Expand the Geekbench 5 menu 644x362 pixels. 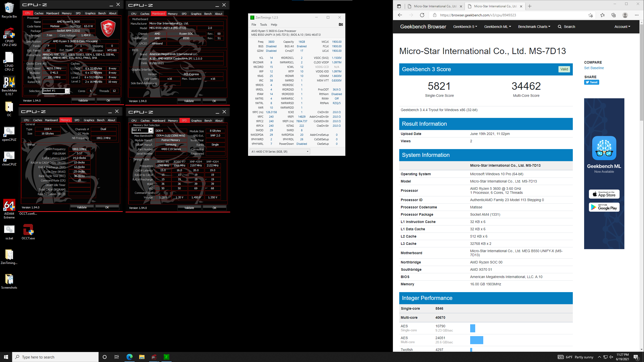[465, 27]
